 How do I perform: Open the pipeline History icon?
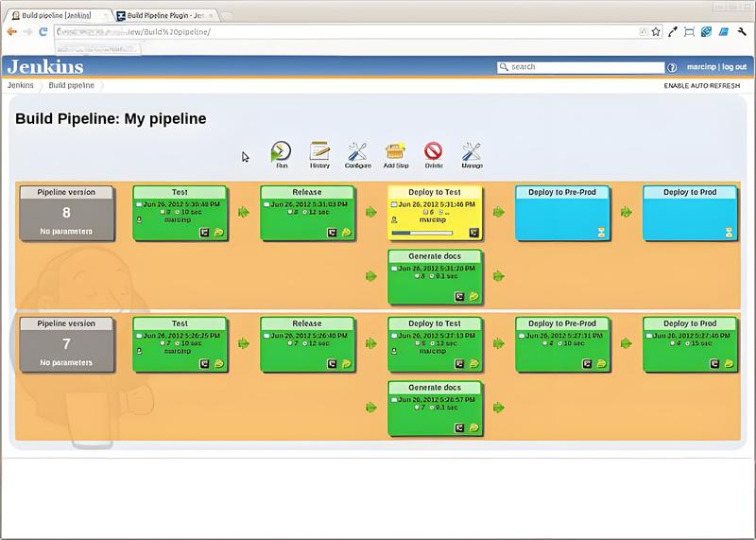pyautogui.click(x=319, y=151)
